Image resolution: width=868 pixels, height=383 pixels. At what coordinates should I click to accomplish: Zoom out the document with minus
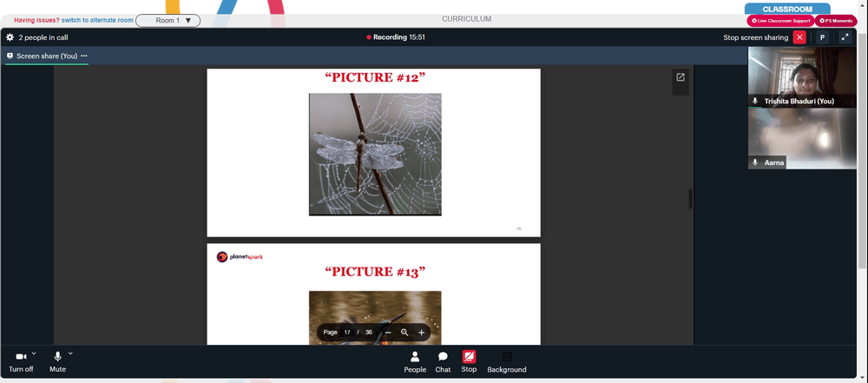tap(388, 333)
